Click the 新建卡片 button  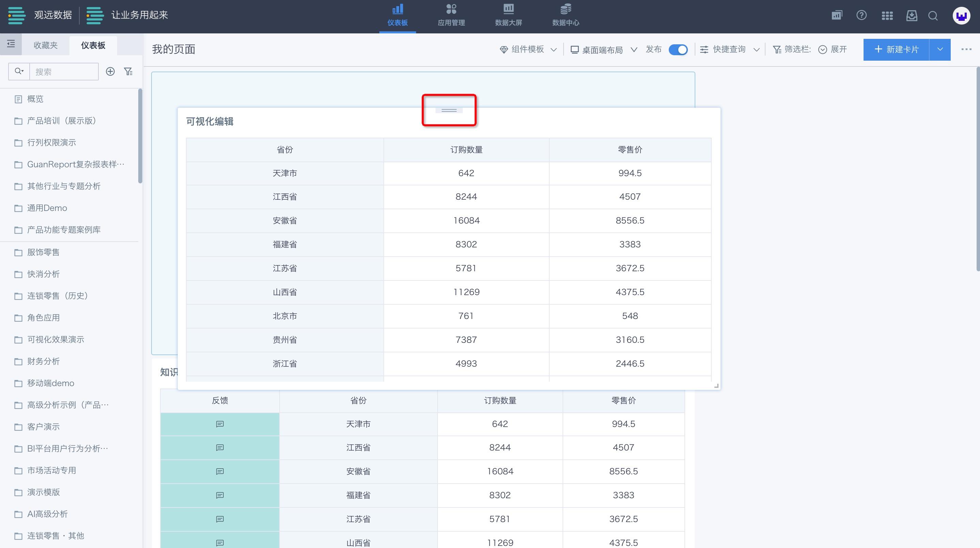point(896,49)
